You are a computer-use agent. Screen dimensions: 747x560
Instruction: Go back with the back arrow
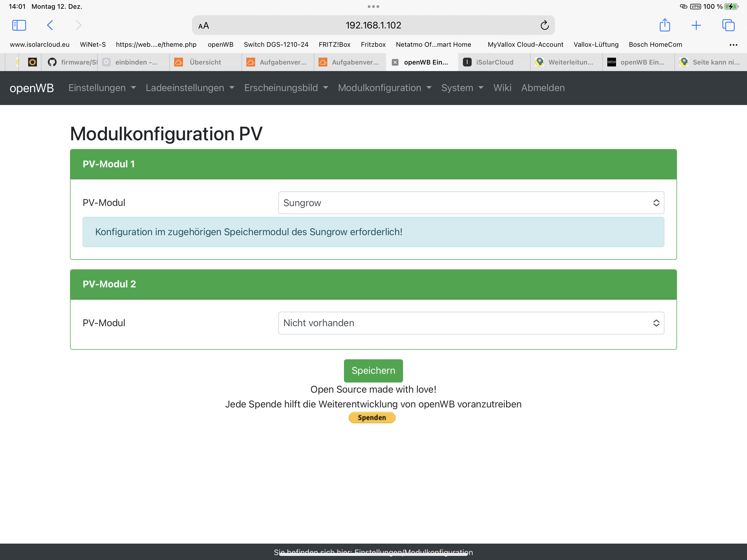coord(50,25)
